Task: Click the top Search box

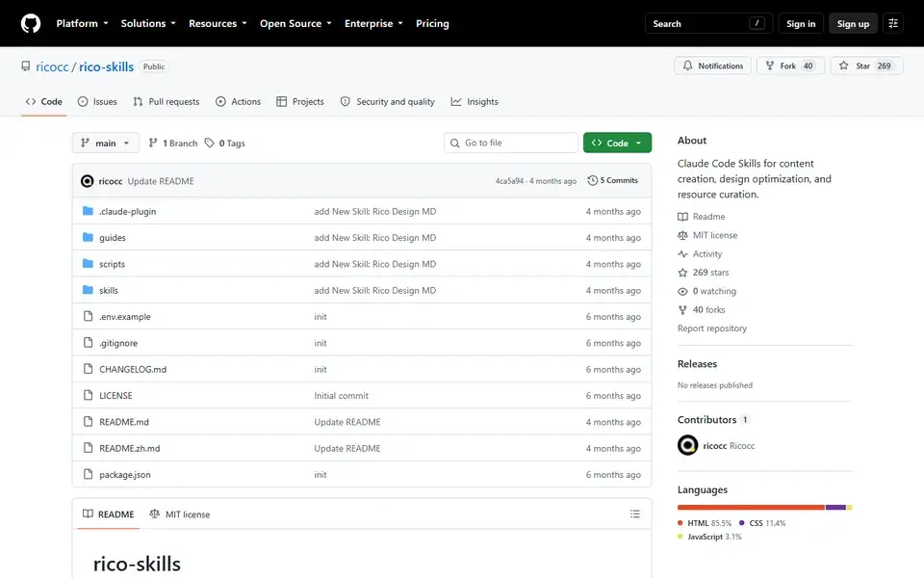Action: point(708,23)
